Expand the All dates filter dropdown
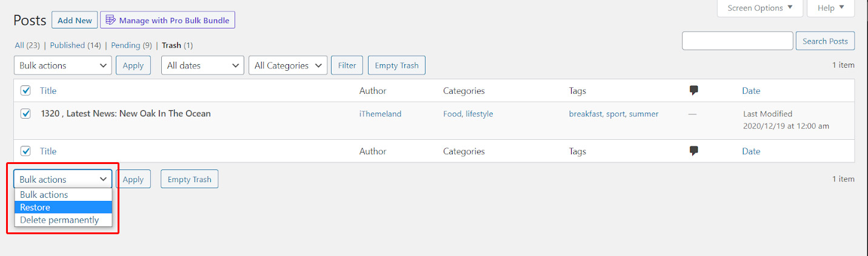868x256 pixels. (202, 65)
